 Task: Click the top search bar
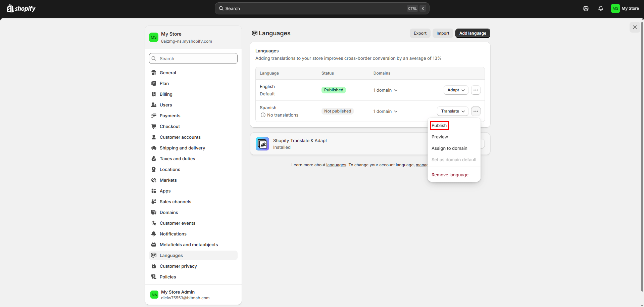[322, 8]
